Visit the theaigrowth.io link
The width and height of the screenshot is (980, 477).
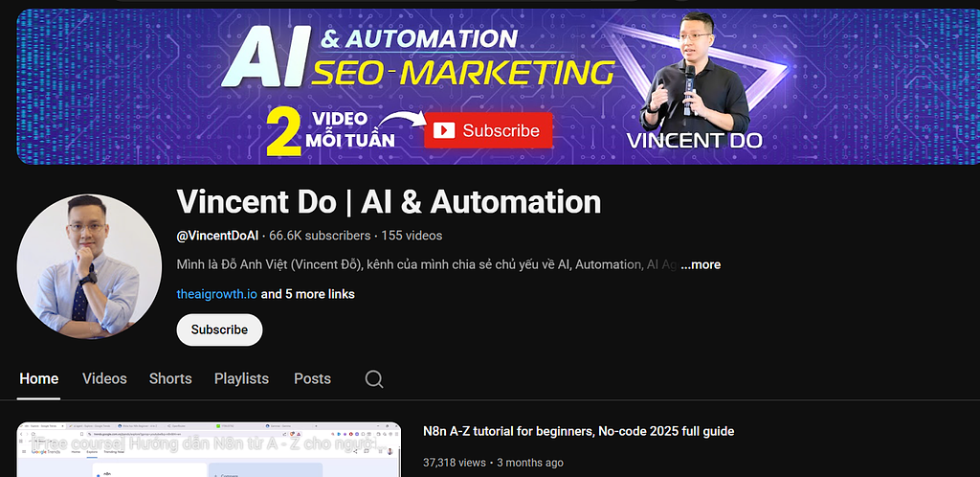point(217,294)
